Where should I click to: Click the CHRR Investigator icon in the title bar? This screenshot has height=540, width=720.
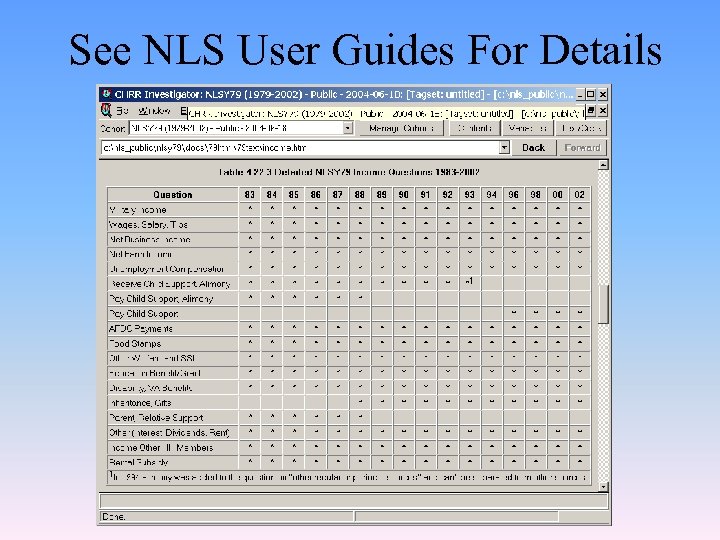(107, 94)
